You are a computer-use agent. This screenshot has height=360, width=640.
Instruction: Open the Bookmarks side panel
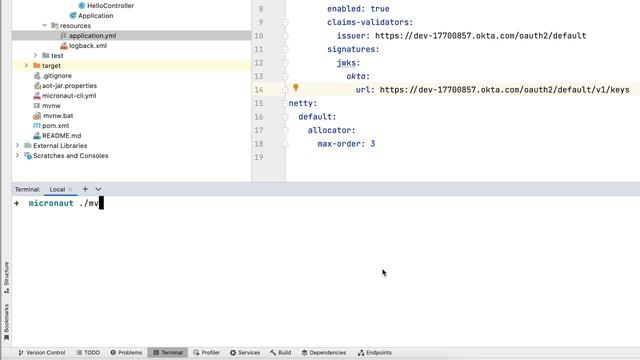click(6, 322)
